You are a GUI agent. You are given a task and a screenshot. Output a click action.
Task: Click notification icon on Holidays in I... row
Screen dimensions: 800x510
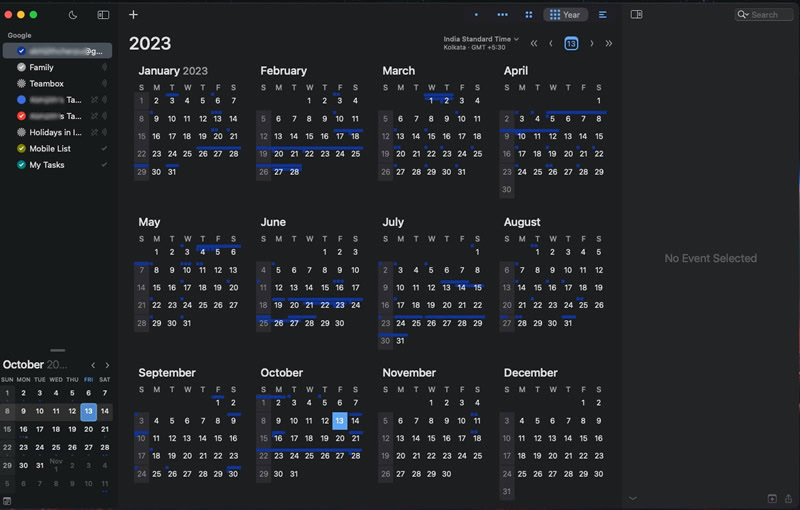click(104, 132)
